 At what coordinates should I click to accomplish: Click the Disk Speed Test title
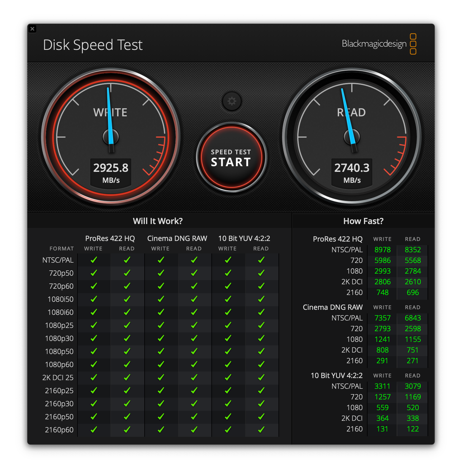93,45
